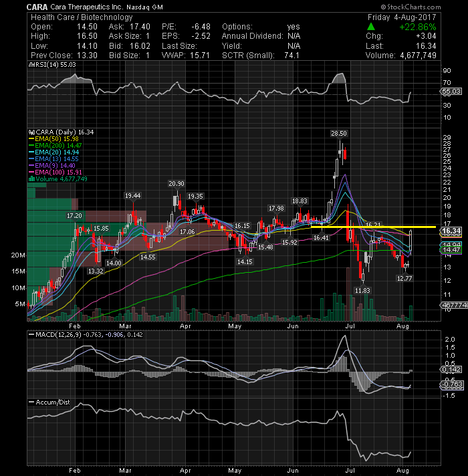Click 'Cara Therapeutics Inc.' company name
The width and height of the screenshot is (468, 476).
point(86,7)
